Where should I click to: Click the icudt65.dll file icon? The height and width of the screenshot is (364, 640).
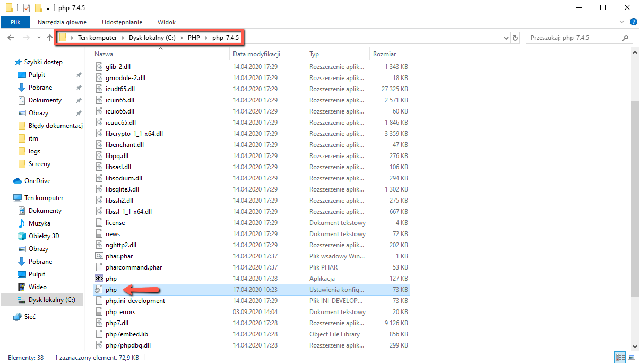pos(99,89)
